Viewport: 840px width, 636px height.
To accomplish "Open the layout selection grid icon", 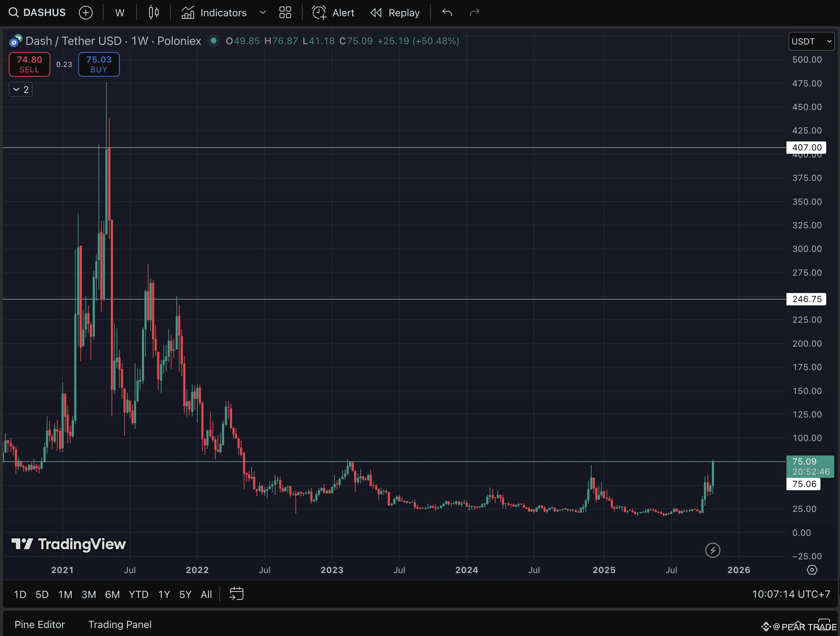I will coord(285,12).
